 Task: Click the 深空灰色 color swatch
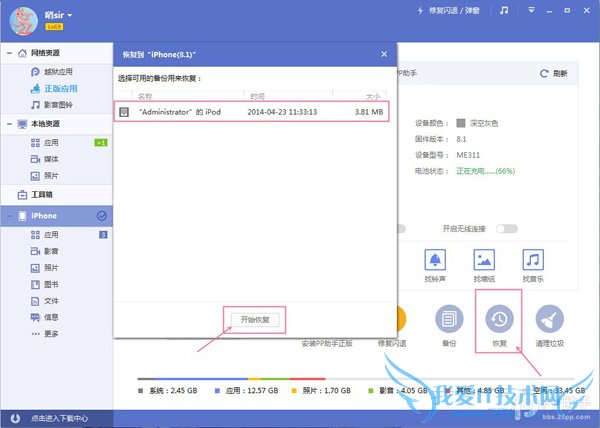pyautogui.click(x=461, y=123)
